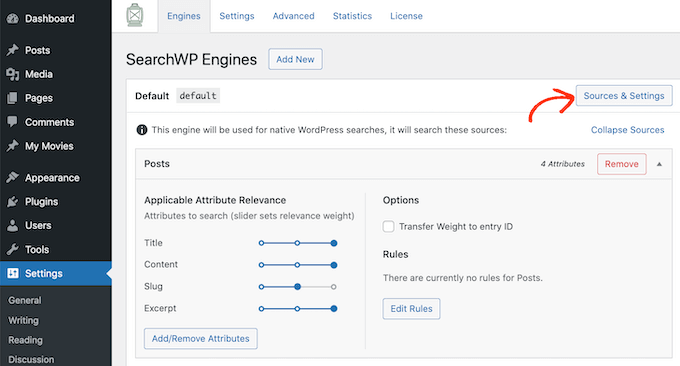Image resolution: width=680 pixels, height=366 pixels.
Task: Click the Settings sliders icon in sidebar
Action: click(x=13, y=273)
